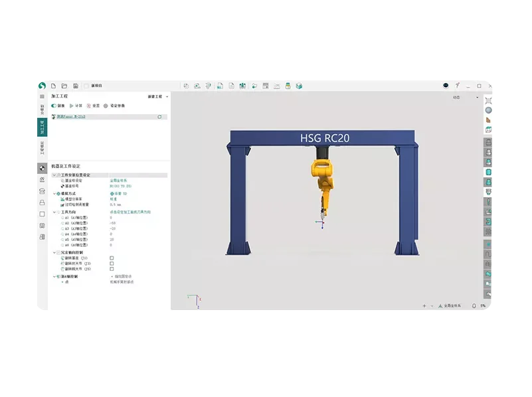Click the padlock icon in the left sidebar
Image resolution: width=532 pixels, height=397 pixels.
[42, 202]
